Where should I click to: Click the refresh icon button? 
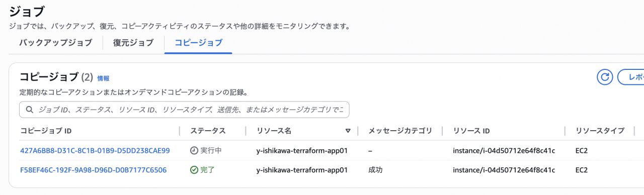605,77
